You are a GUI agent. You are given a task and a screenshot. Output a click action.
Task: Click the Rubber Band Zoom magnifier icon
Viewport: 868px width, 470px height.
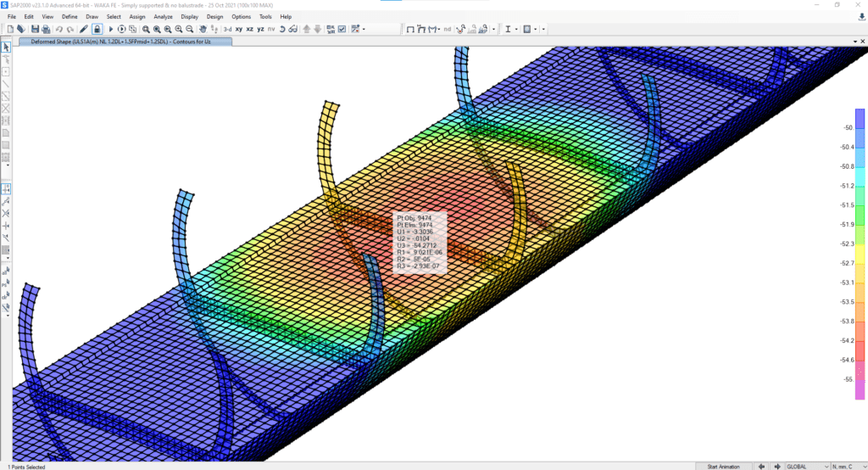pyautogui.click(x=146, y=29)
